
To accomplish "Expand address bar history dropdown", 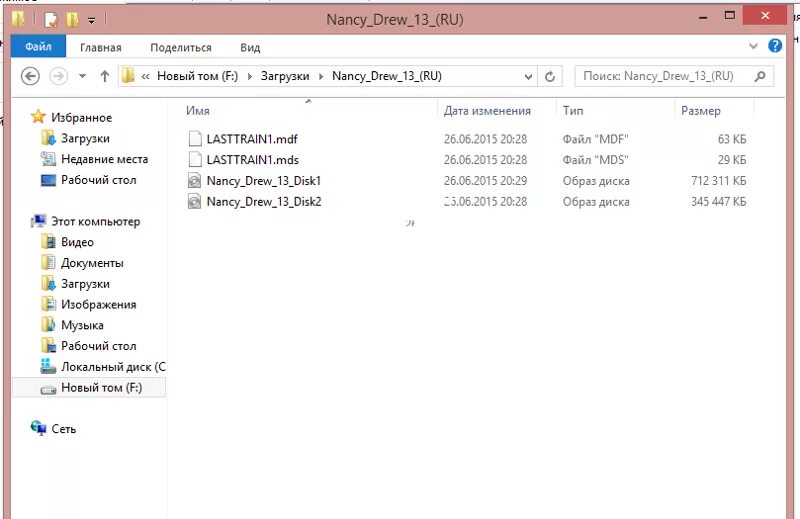I will [528, 77].
